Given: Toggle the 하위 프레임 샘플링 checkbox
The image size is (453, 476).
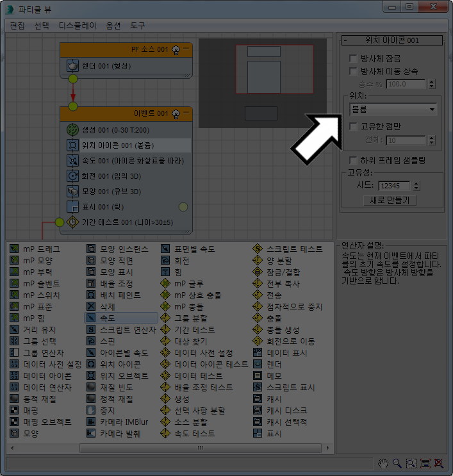Looking at the screenshot, I should pos(353,160).
